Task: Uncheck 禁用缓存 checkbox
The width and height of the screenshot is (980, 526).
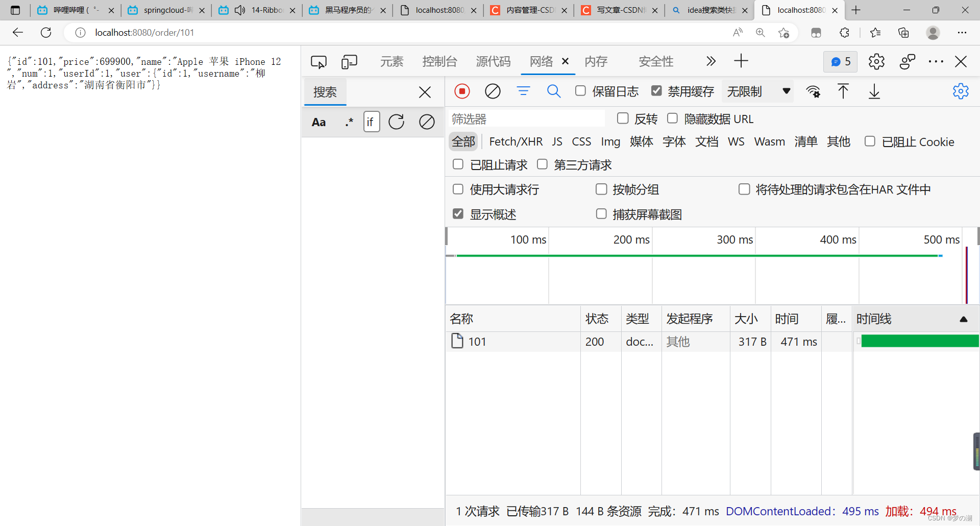Action: point(656,91)
